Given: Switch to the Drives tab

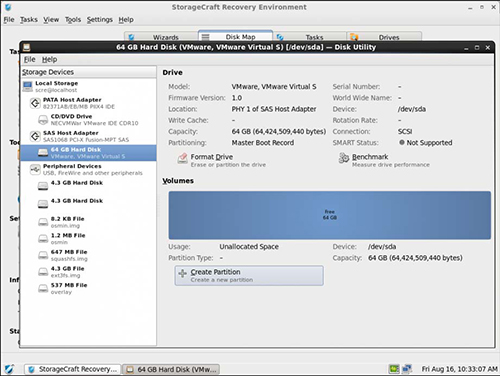Looking at the screenshot, I should (x=384, y=37).
